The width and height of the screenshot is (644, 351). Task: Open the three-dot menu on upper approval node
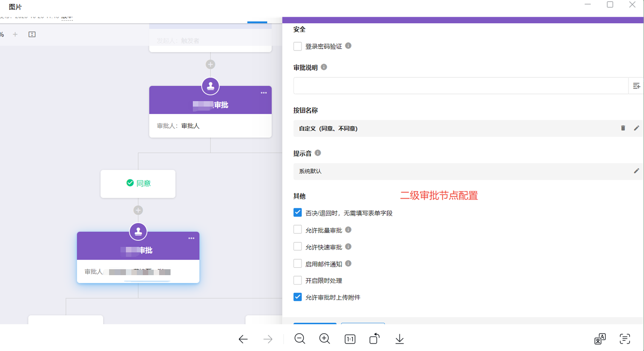point(264,93)
